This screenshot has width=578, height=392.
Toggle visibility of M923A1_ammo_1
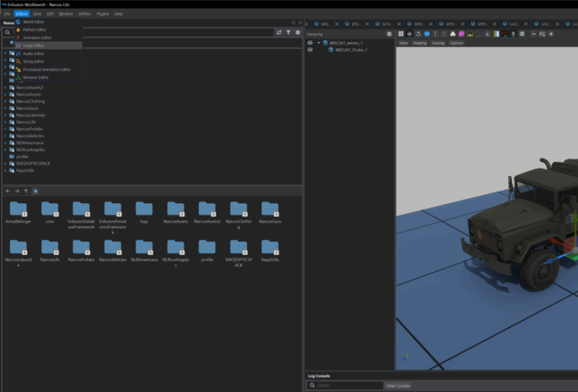point(309,43)
